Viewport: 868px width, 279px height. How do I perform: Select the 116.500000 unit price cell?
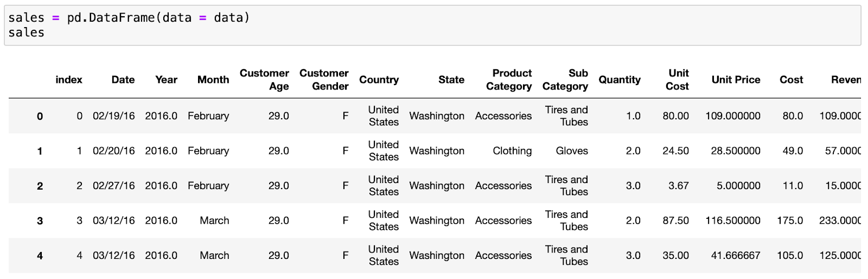(733, 220)
